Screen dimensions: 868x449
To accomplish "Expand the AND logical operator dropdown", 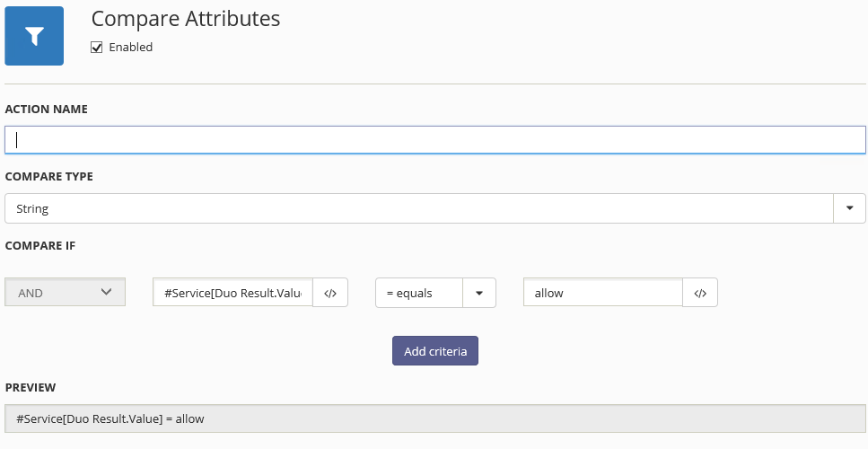I will (x=66, y=292).
